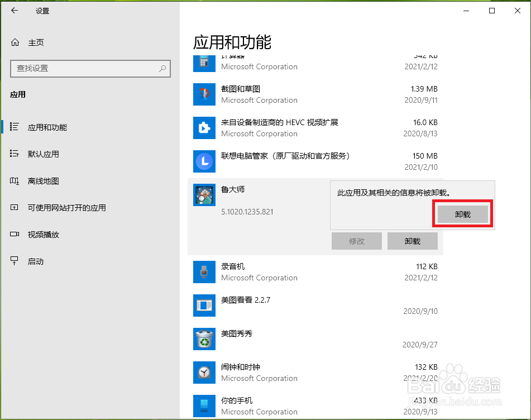Screen dimensions: 531x420
Task: Click the 离线地图 map icon
Action: pyautogui.click(x=14, y=181)
